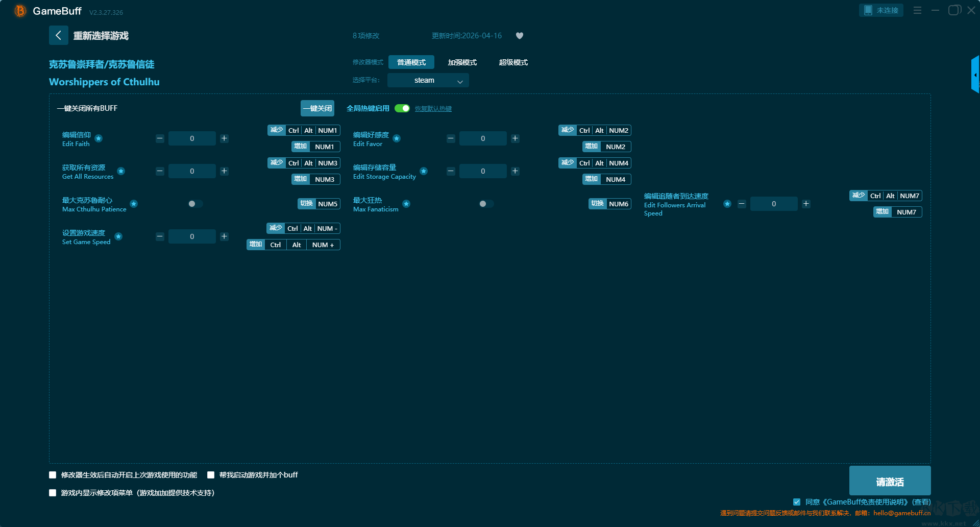Click the star icon beside Edit Followers Arrival Speed

click(727, 204)
